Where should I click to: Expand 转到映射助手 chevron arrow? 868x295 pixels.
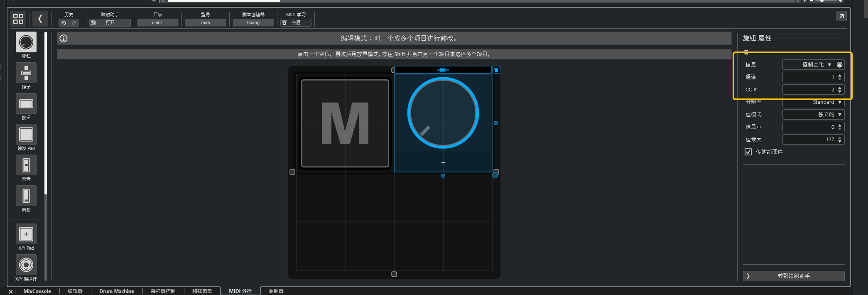pos(748,276)
